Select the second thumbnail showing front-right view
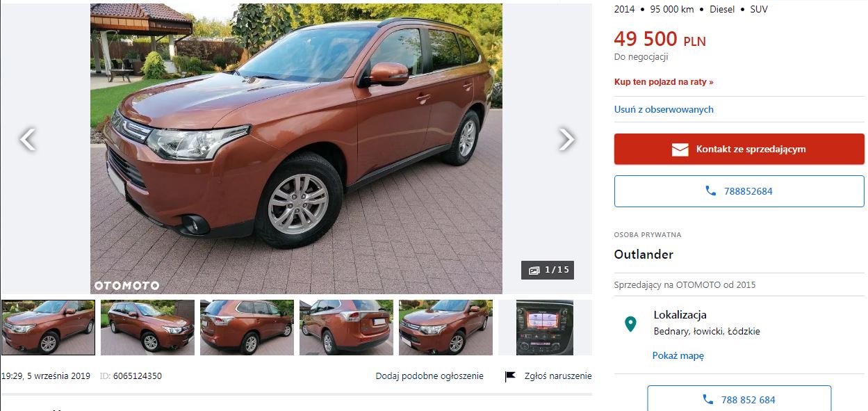Viewport: 868px width, 411px height. click(147, 328)
